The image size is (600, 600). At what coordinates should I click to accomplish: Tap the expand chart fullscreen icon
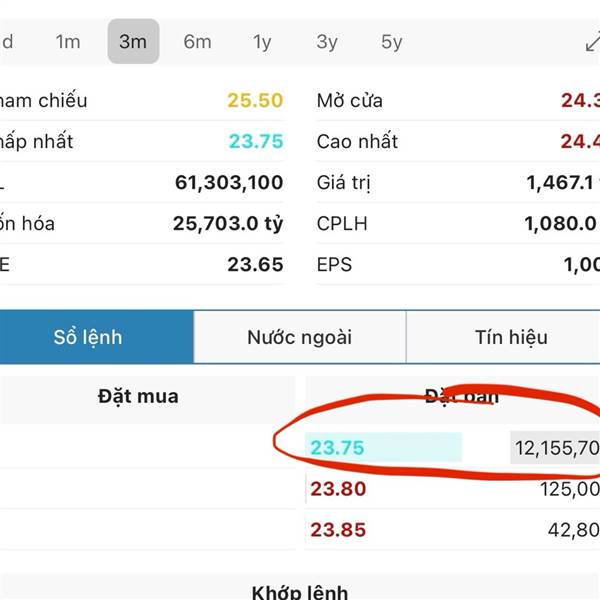tap(592, 43)
